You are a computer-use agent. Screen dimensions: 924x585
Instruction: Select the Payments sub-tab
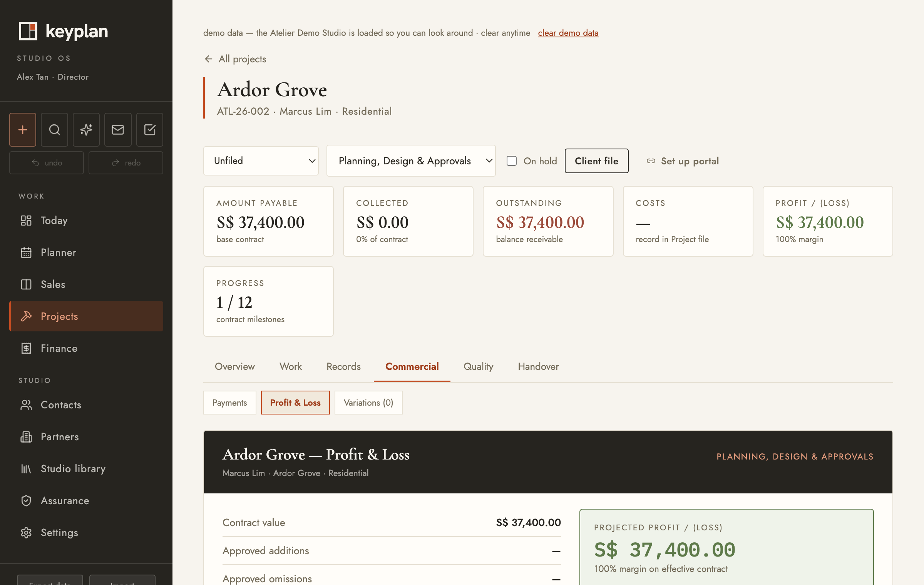coord(229,403)
